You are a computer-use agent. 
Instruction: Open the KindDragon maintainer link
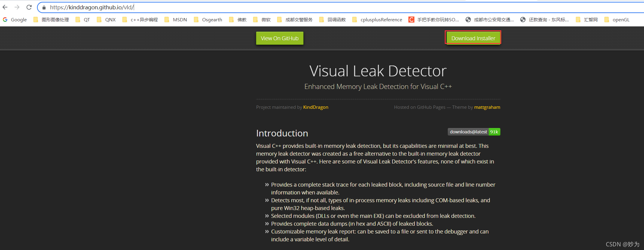tap(316, 107)
